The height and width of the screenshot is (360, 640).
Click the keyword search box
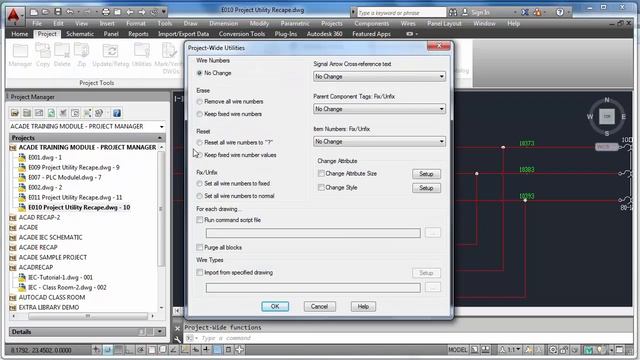401,12
